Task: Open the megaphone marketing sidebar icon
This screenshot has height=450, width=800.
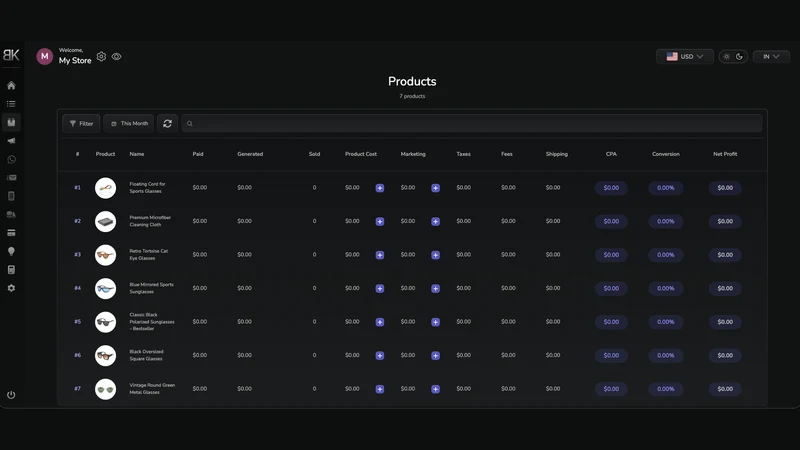Action: coord(11,141)
